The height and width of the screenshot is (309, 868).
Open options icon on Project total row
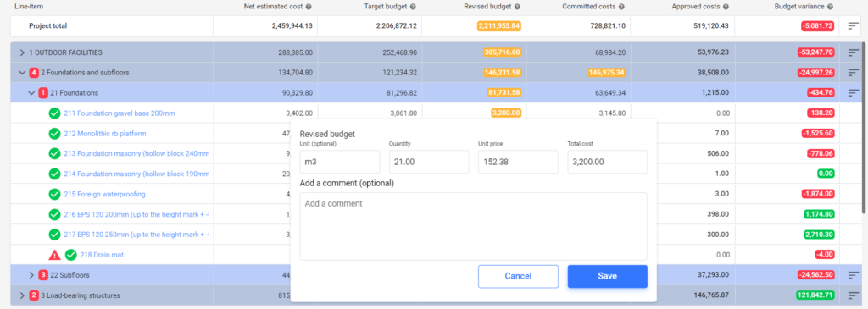(853, 26)
